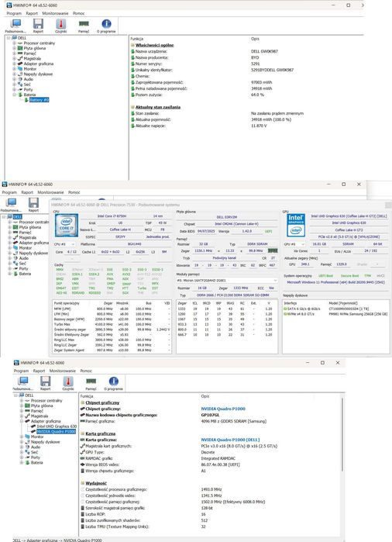Select Sieć in the top window tree
The image size is (392, 542).
27,85
